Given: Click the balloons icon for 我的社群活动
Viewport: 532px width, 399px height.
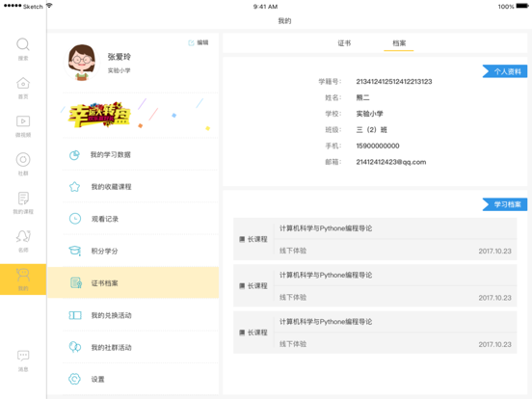Looking at the screenshot, I should pyautogui.click(x=75, y=347).
